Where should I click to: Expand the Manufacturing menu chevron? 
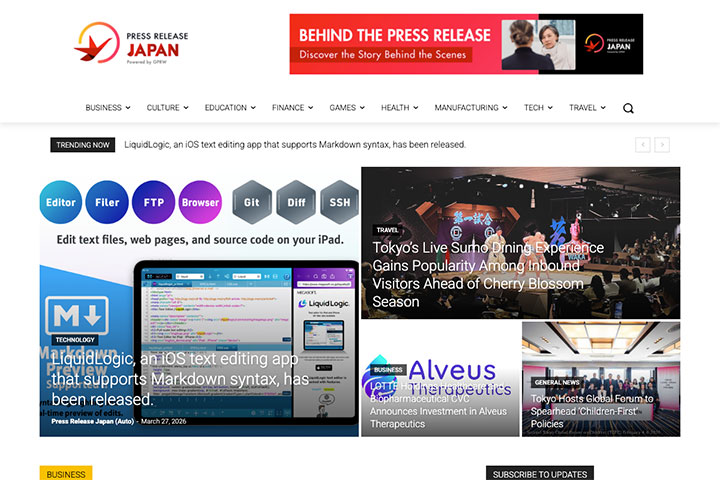pyautogui.click(x=505, y=107)
